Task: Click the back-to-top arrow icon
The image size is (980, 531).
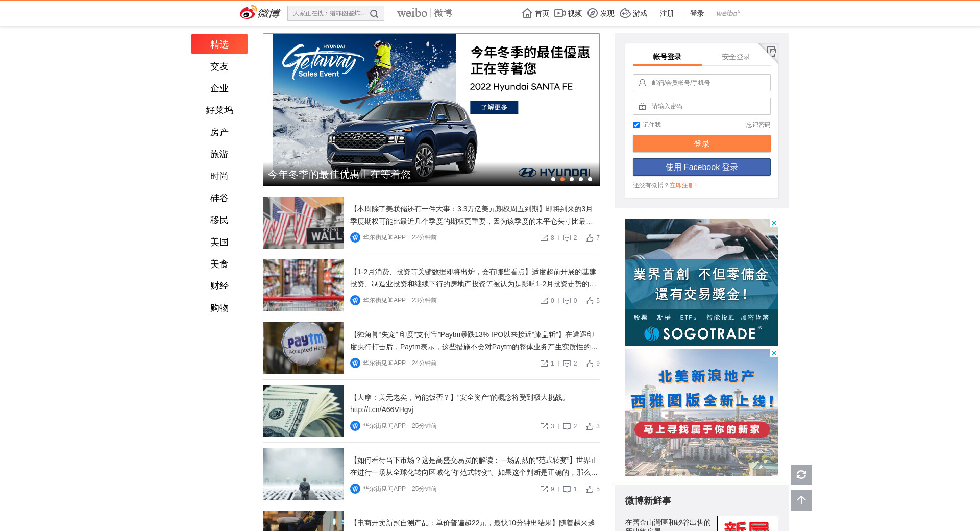Action: (801, 500)
